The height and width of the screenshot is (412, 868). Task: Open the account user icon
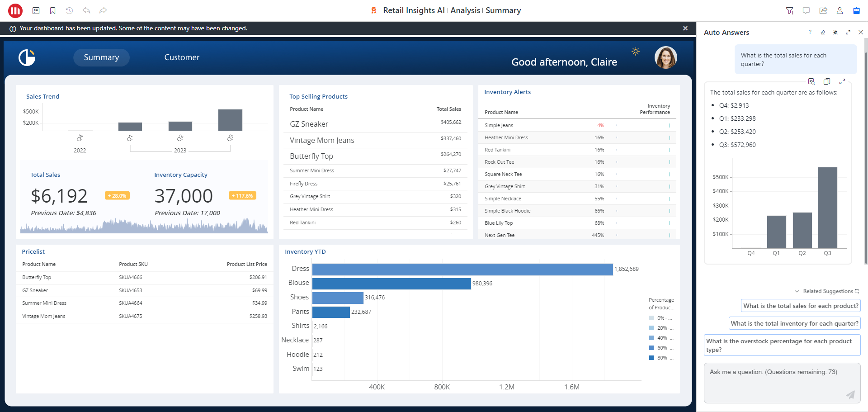[x=840, y=10]
